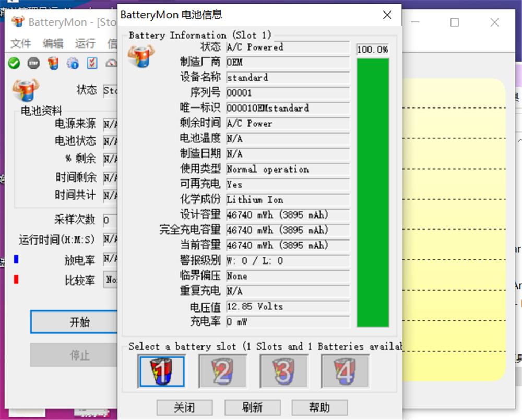Viewport: 522px width, 420px height.
Task: Select battery slot 4
Action: [345, 371]
